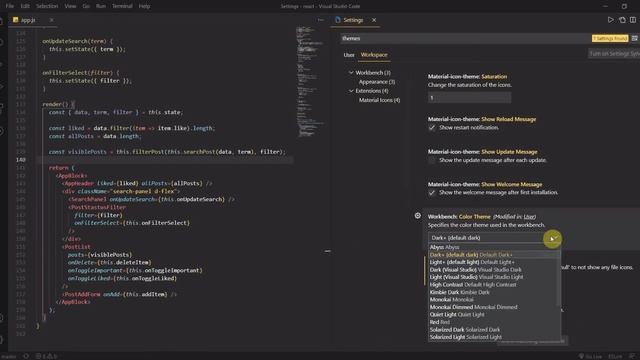Select the User settings scope

[x=349, y=55]
